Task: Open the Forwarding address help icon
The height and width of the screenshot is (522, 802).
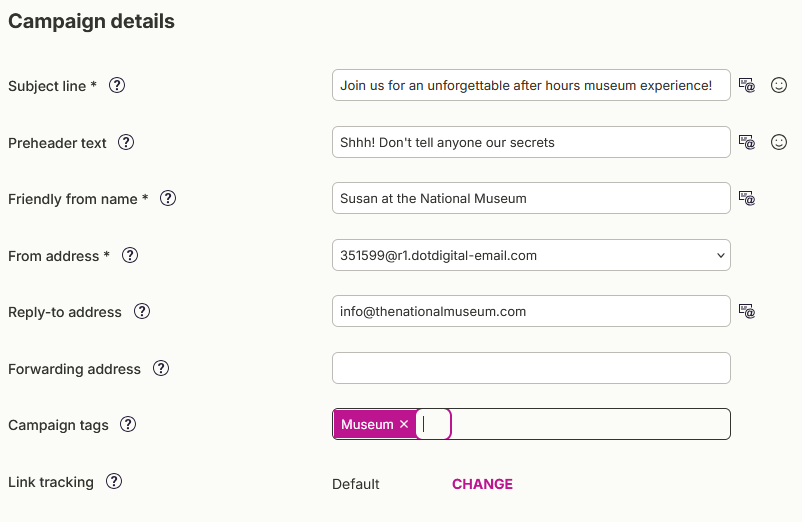Action: 161,368
